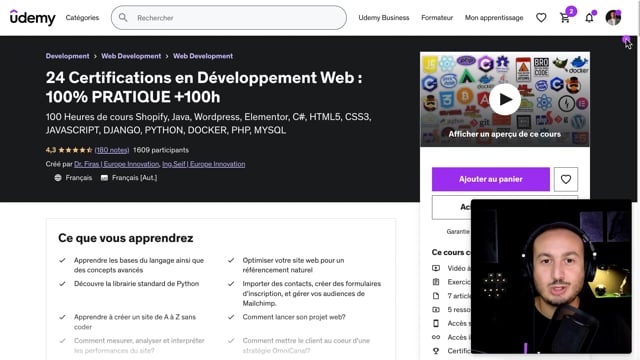Image resolution: width=640 pixels, height=360 pixels.
Task: Click 'Optimiser votre site web' item
Action: point(293,265)
